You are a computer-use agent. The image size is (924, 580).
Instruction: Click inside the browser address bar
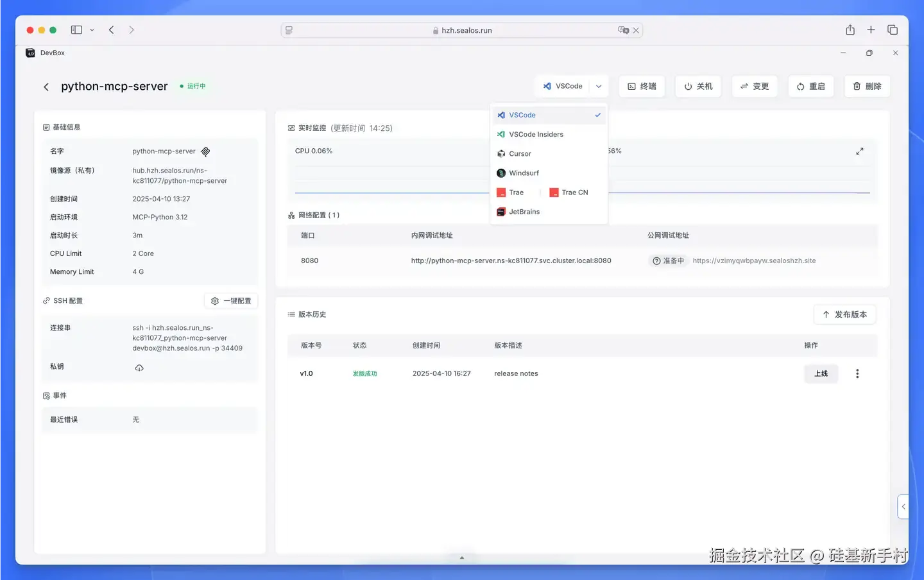point(462,30)
